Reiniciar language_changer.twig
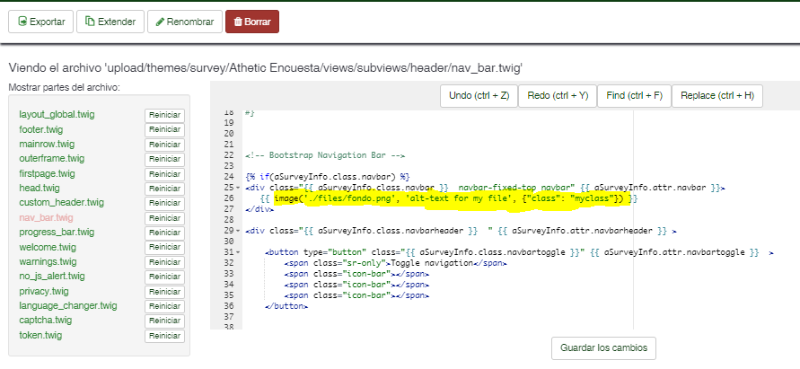800x369 pixels. pyautogui.click(x=164, y=307)
